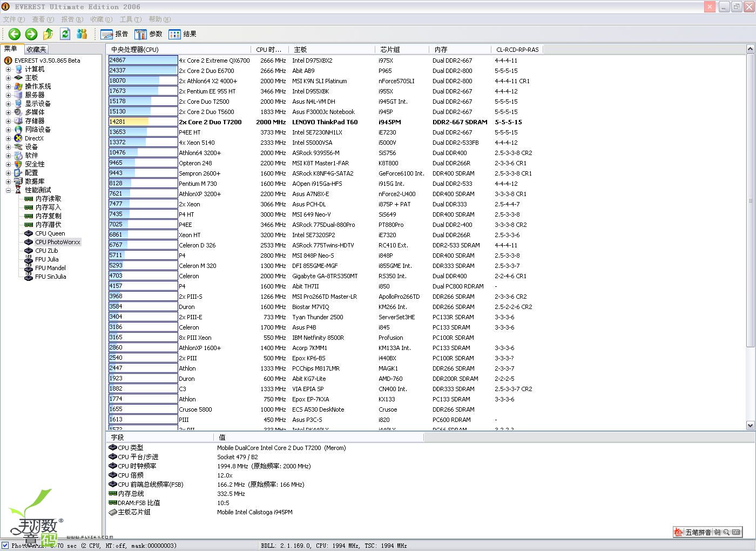Select the 性能测试 hourglass icon
This screenshot has width=756, height=551.
18,190
